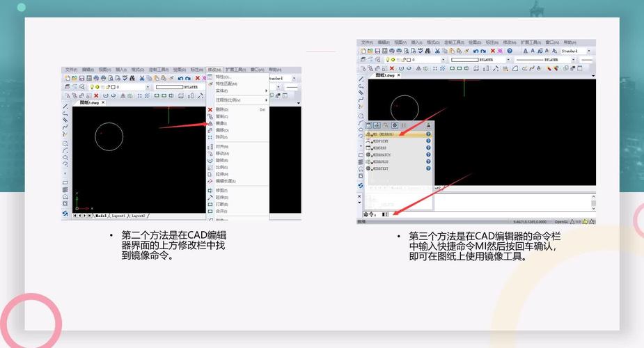
Task: Click Undo arrow in right window toolbar
Action: pos(476,51)
